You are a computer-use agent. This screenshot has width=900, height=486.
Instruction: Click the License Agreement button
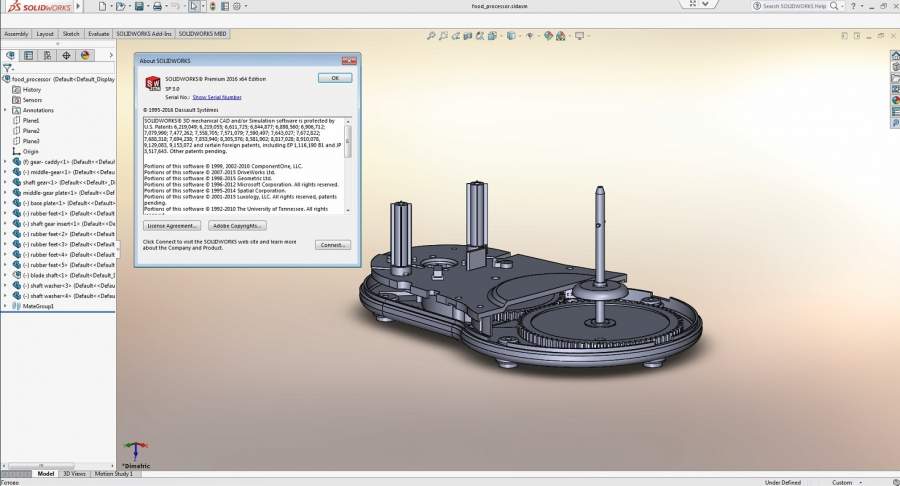[172, 226]
